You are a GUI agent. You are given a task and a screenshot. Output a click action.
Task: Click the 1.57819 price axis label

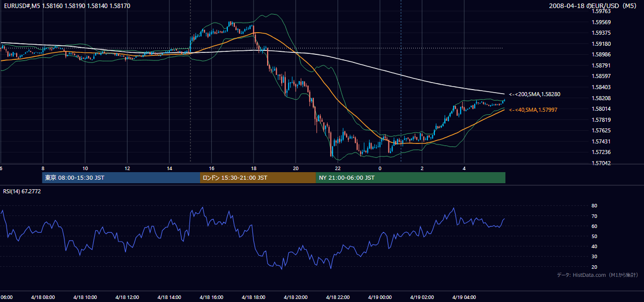click(x=601, y=120)
